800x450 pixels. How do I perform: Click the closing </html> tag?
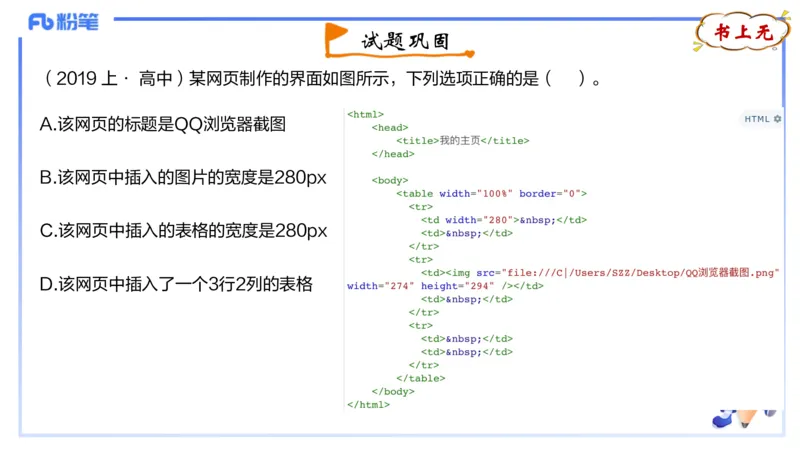click(368, 405)
